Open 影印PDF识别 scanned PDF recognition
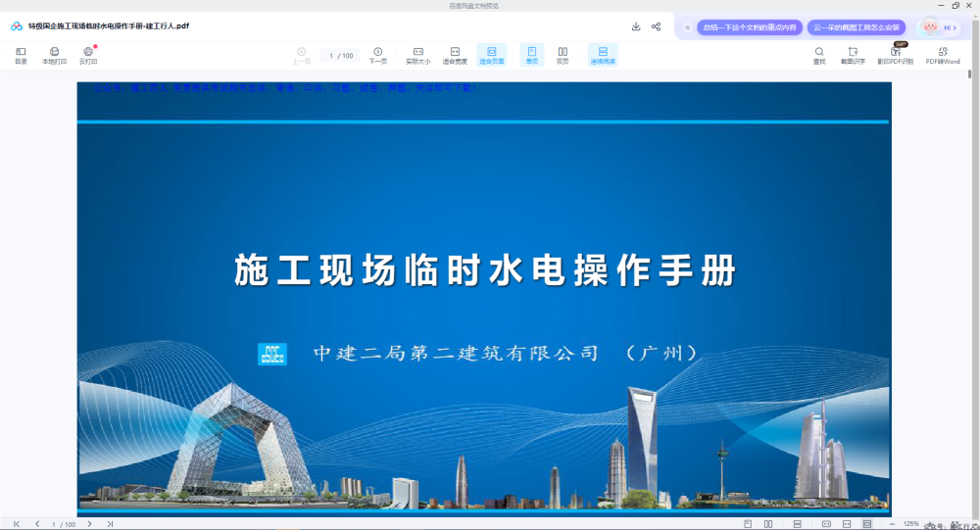The height and width of the screenshot is (530, 980). tap(895, 56)
